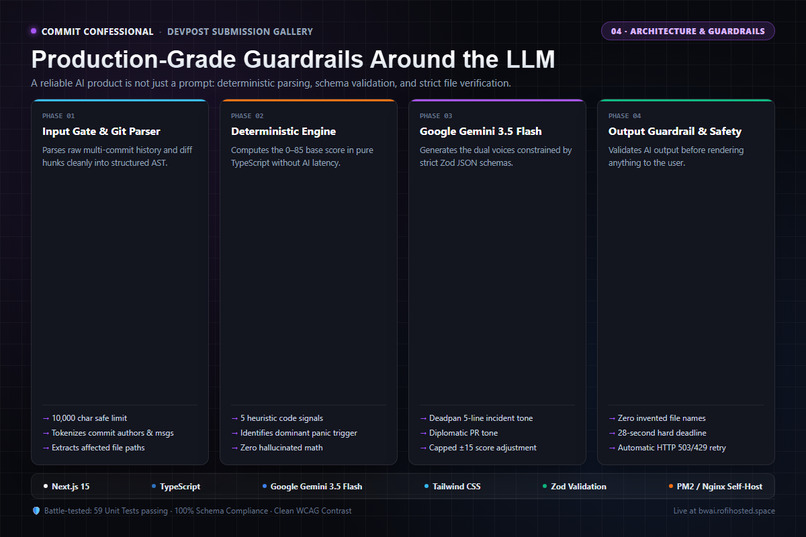Click the PM2 / Nginx Self-Host item
806x537 pixels.
point(715,487)
